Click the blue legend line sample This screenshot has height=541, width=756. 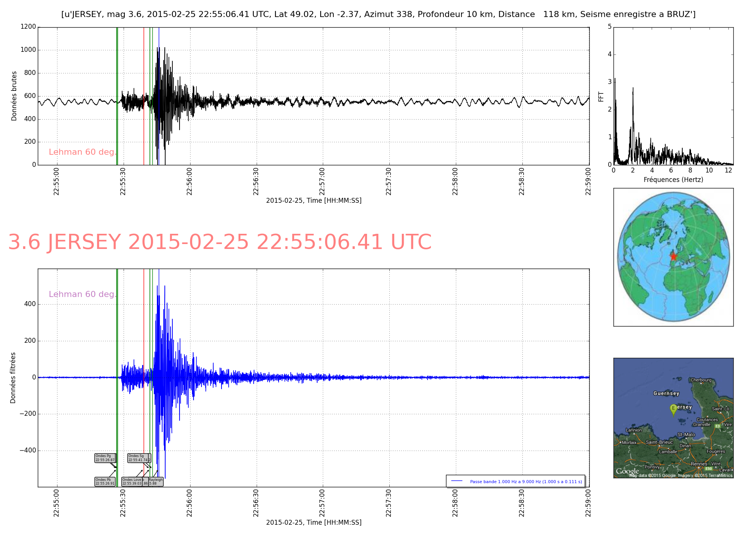coord(457,481)
